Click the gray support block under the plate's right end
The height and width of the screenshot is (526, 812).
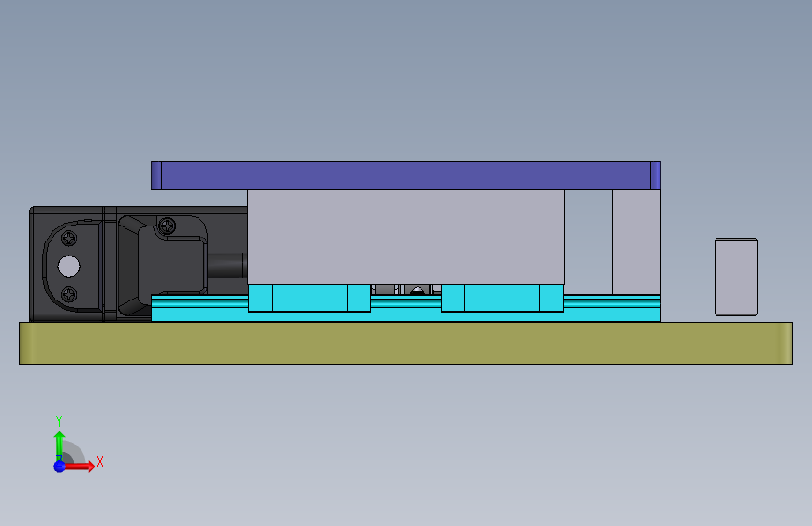click(636, 241)
